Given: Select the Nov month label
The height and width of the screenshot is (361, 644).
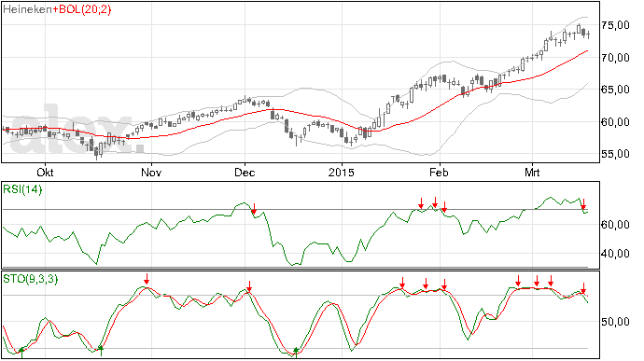Looking at the screenshot, I should tap(151, 172).
